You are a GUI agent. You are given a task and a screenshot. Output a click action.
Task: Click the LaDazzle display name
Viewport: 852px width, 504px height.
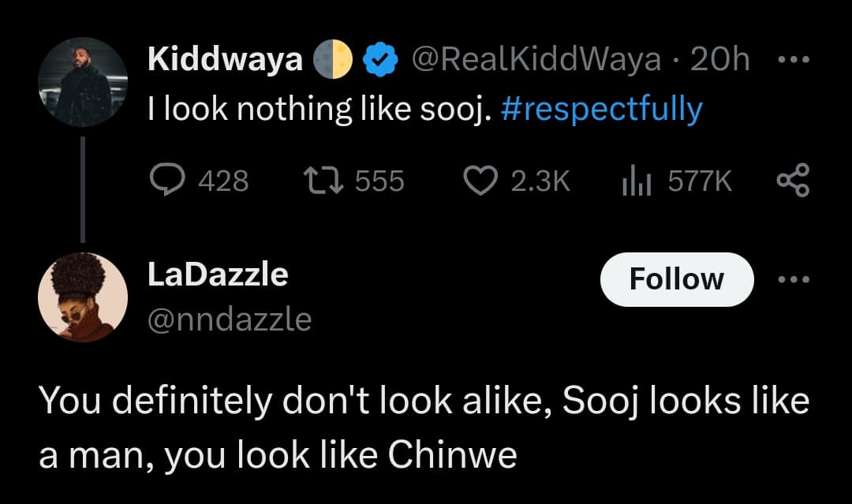click(218, 274)
